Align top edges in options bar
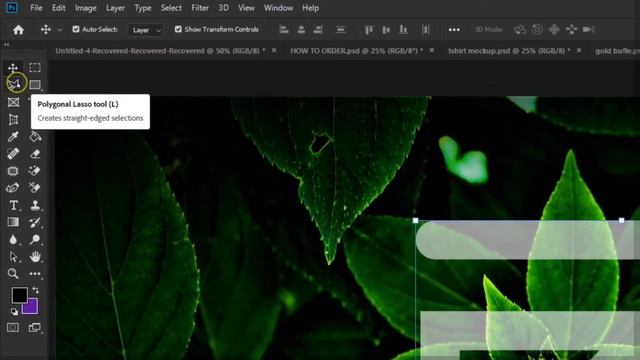 click(x=369, y=29)
